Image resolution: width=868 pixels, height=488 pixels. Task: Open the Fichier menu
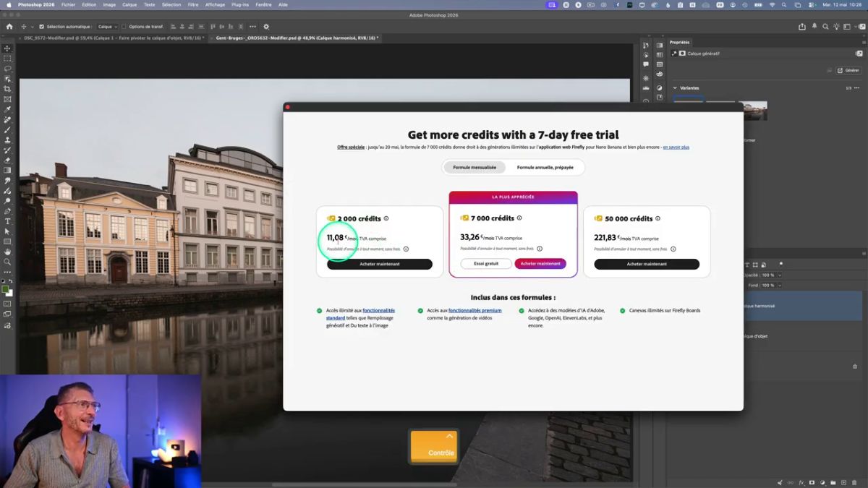[68, 4]
